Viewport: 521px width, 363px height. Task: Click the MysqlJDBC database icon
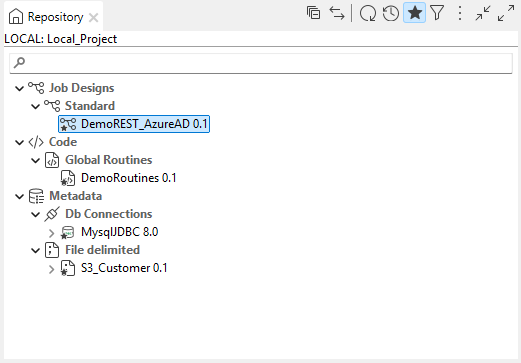68,232
